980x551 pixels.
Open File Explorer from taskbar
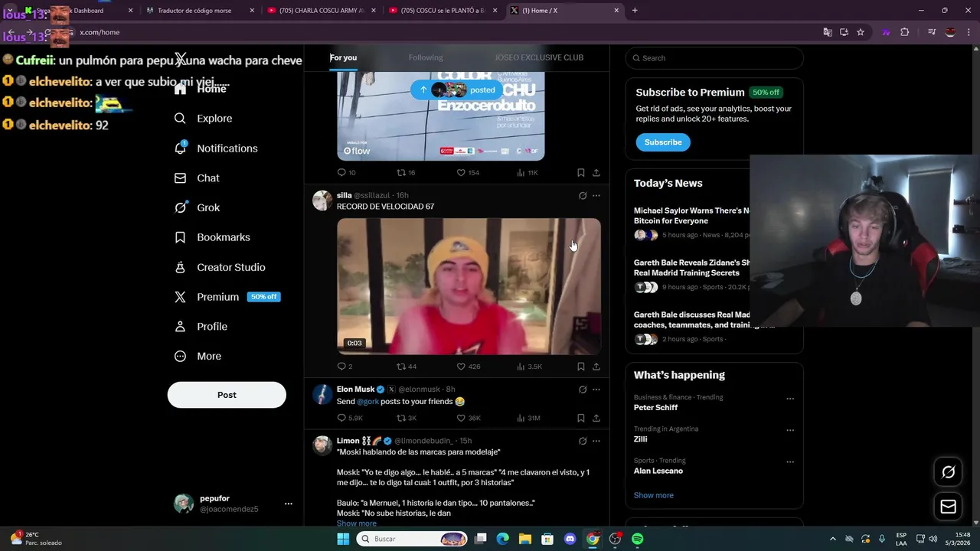[x=525, y=539]
